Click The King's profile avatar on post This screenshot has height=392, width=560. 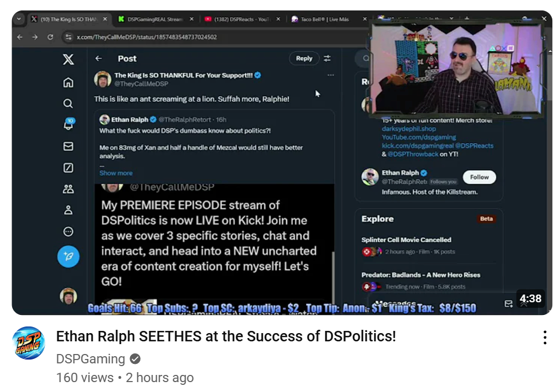pos(103,79)
